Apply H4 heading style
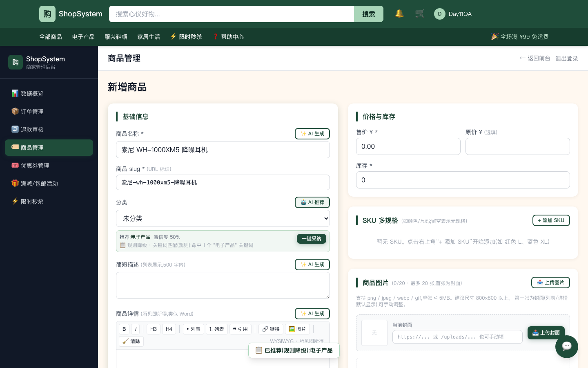 tap(169, 329)
